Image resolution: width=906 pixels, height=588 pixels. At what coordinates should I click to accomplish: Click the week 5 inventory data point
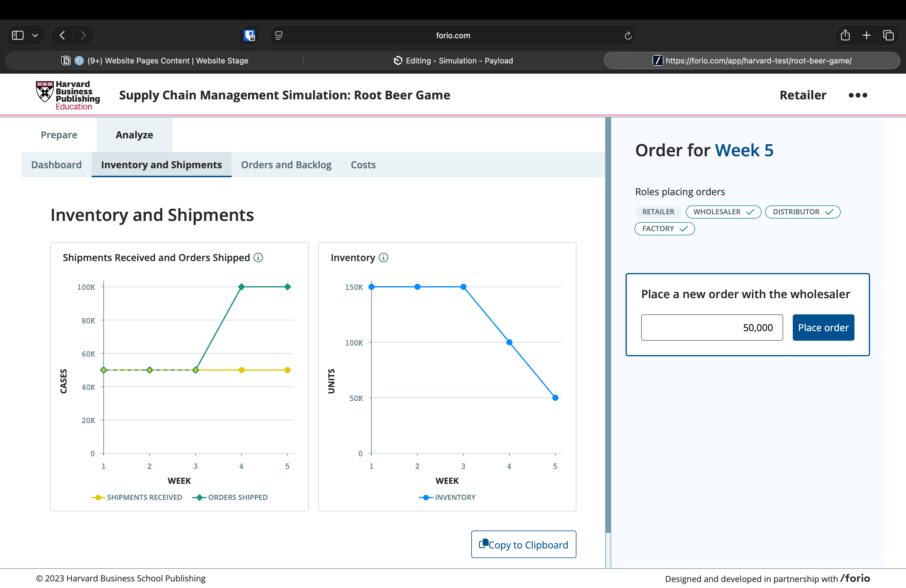555,398
